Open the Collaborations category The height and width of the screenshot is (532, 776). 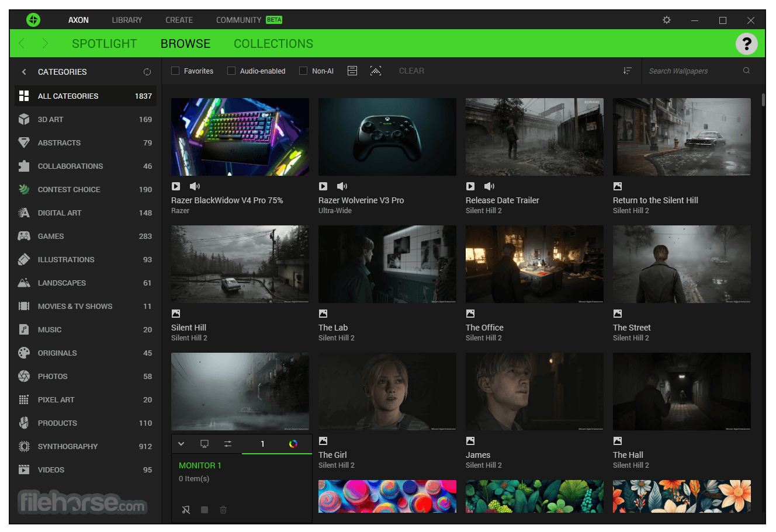click(85, 166)
